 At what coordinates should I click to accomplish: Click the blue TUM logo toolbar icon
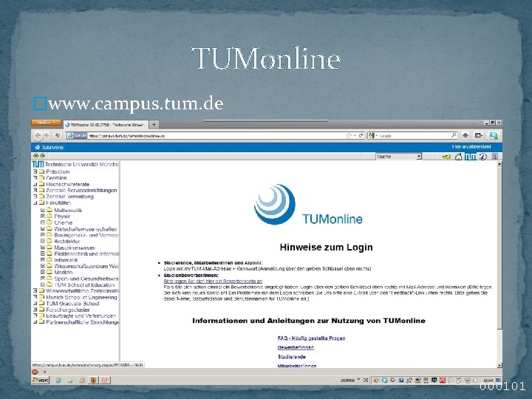pos(470,157)
